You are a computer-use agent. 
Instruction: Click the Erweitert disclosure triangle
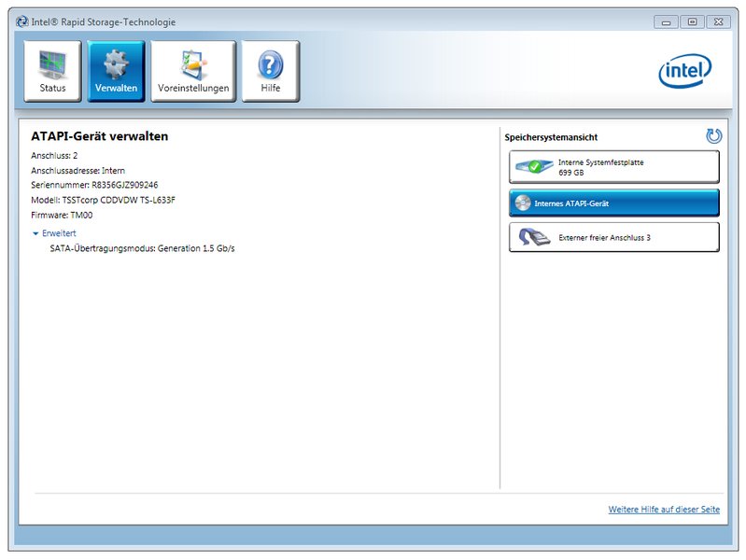tap(35, 233)
